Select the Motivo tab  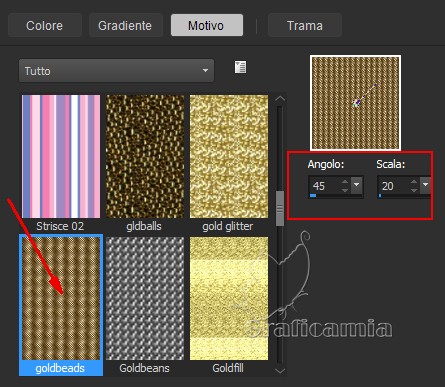(x=207, y=25)
